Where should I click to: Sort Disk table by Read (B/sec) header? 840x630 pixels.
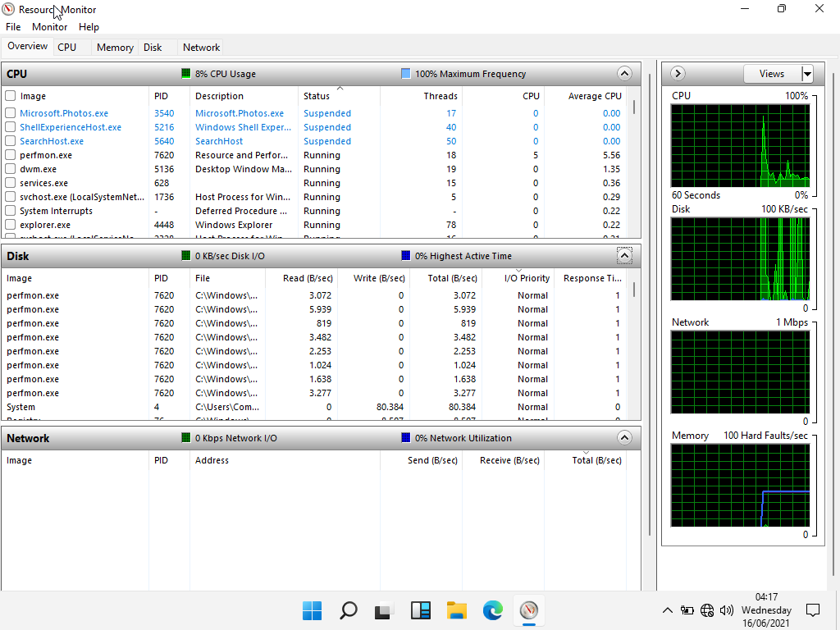301,278
